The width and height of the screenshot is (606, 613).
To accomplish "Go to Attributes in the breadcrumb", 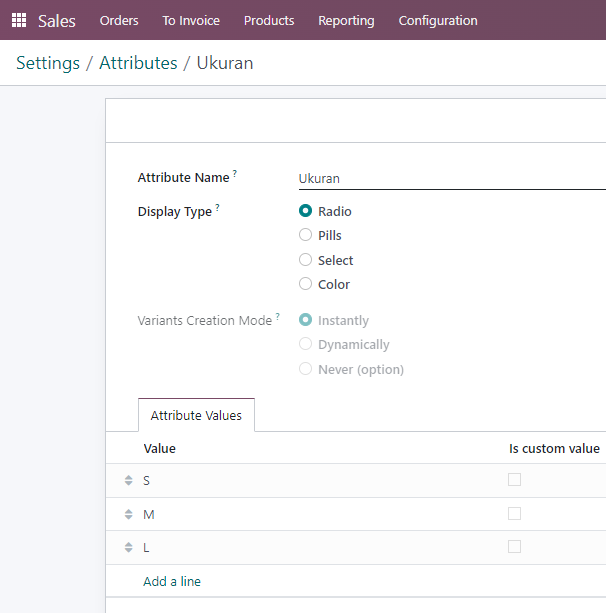I will (138, 63).
